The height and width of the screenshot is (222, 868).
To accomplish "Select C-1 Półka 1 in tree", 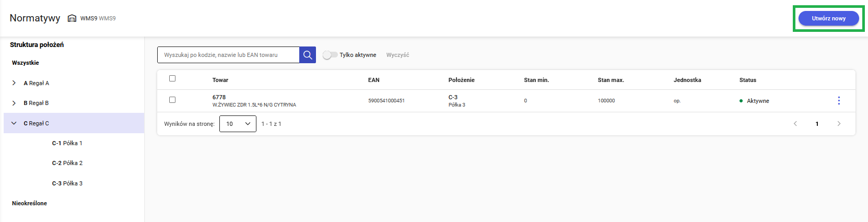I will (67, 143).
